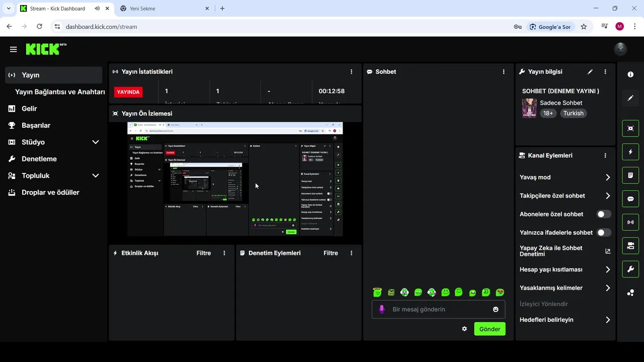Open Chrome media control icon
The image size is (644, 362).
coord(605,27)
